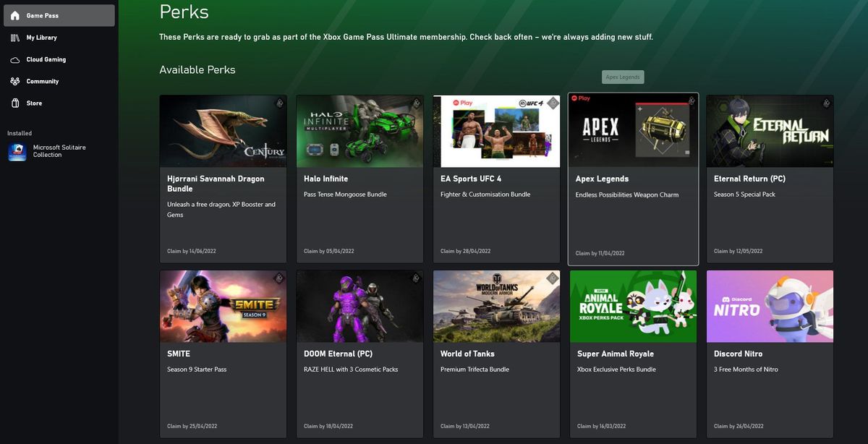The height and width of the screenshot is (444, 868).
Task: Click the Microsoft Solitaire Collection app icon
Action: [x=17, y=151]
